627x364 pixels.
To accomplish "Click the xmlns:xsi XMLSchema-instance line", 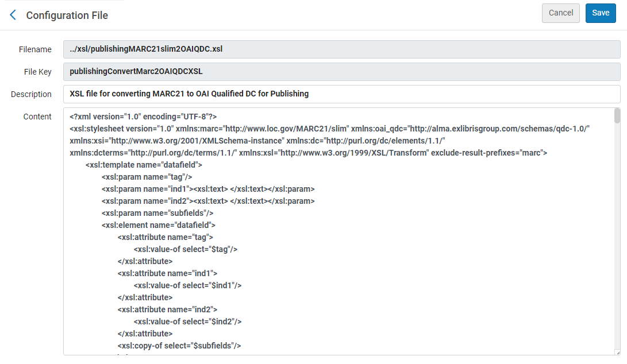I will (257, 141).
